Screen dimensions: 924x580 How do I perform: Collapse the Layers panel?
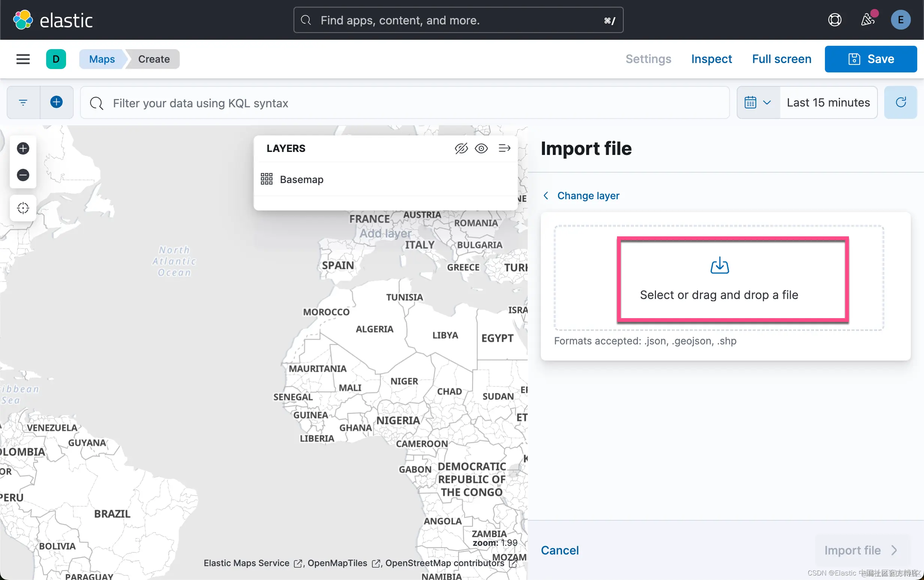coord(504,149)
